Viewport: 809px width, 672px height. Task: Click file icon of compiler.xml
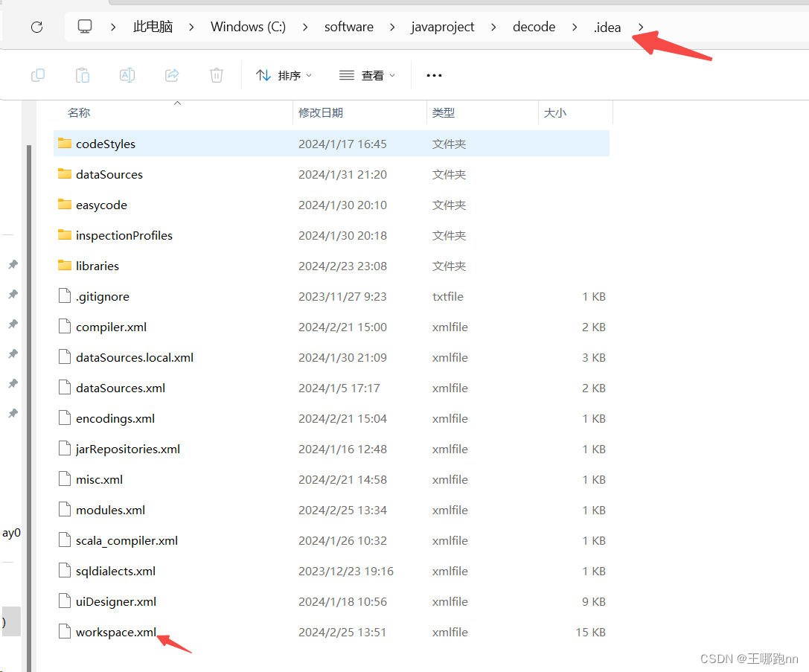pyautogui.click(x=65, y=327)
